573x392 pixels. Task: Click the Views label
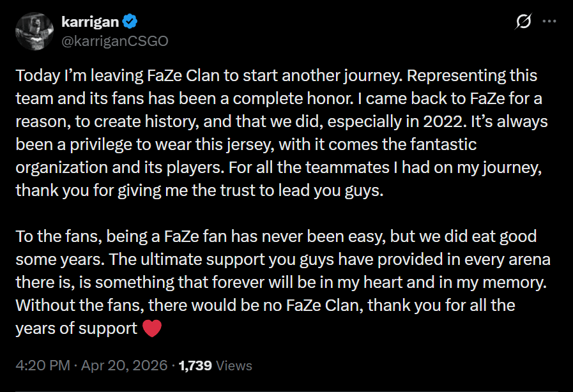pyautogui.click(x=234, y=366)
